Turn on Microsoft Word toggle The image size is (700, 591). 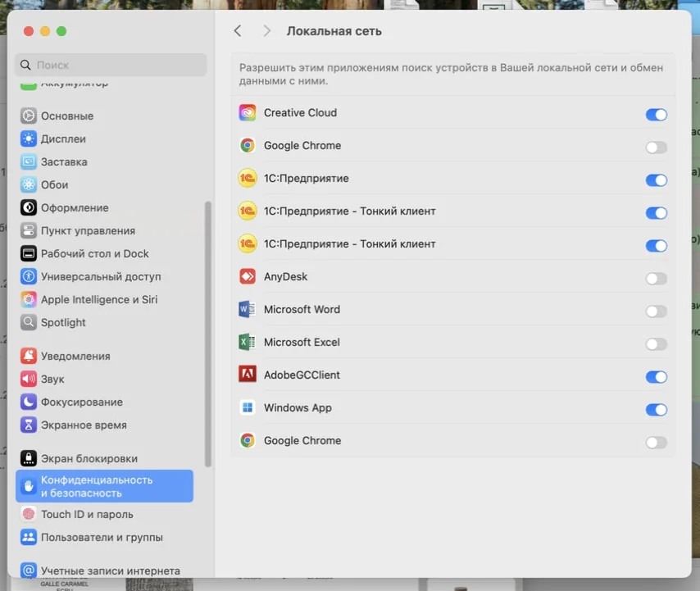[657, 311]
